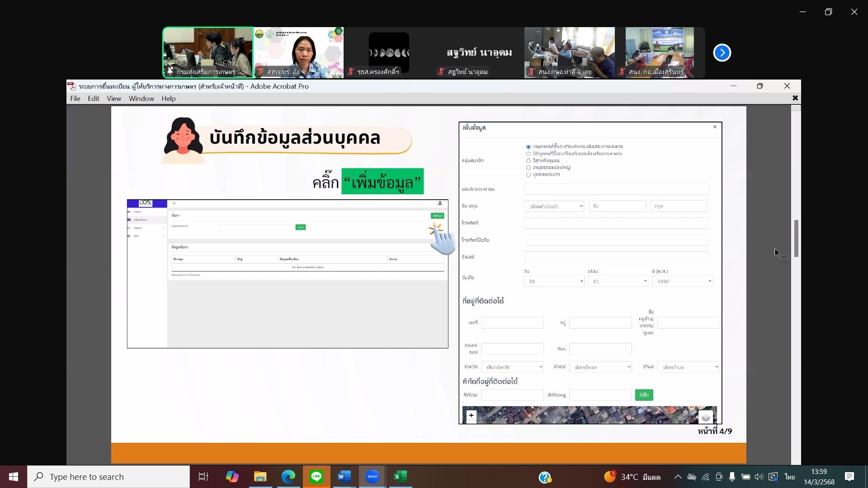
Task: Open the LINE app in taskbar
Action: [316, 477]
